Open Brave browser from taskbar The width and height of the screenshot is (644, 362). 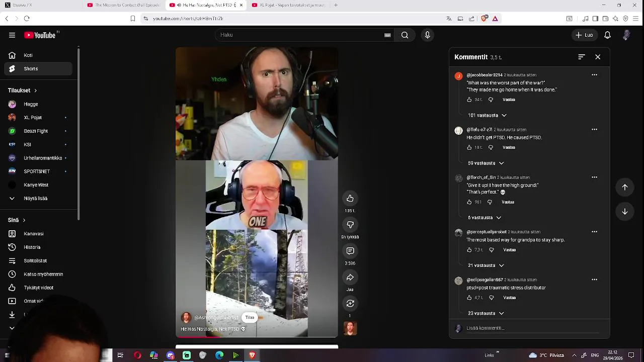[252, 355]
